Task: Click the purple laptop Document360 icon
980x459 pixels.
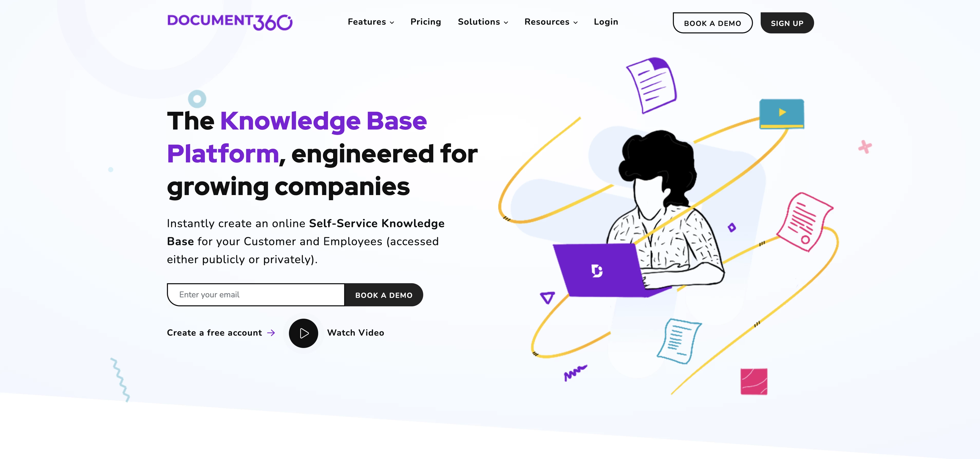Action: coord(596,270)
